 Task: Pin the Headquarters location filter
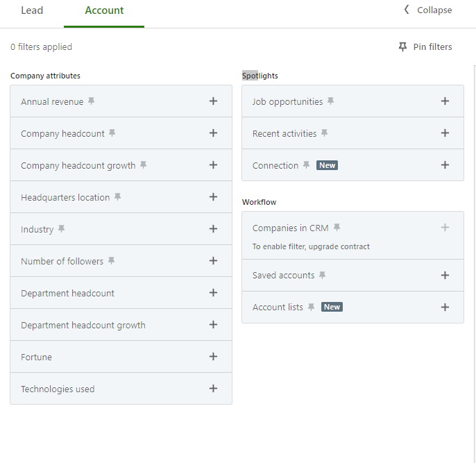(x=118, y=197)
